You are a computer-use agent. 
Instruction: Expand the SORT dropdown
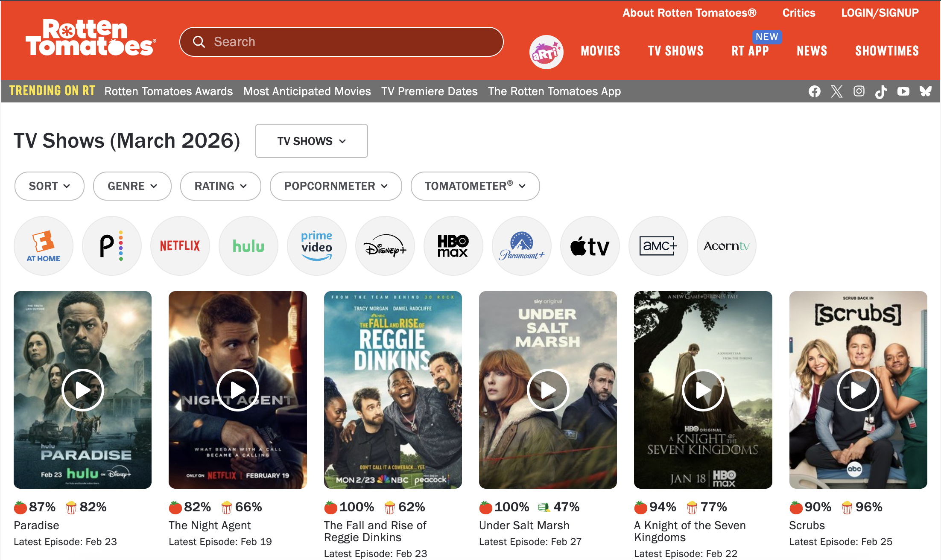point(49,186)
